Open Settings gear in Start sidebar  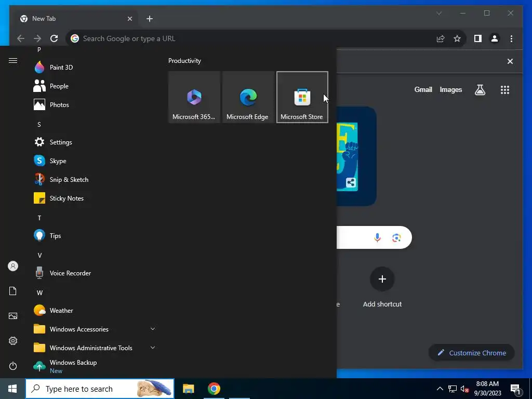coord(13,341)
